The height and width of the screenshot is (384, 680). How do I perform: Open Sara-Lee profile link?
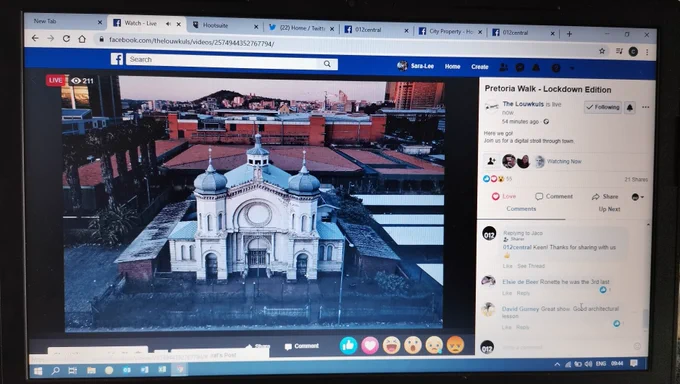coord(415,66)
